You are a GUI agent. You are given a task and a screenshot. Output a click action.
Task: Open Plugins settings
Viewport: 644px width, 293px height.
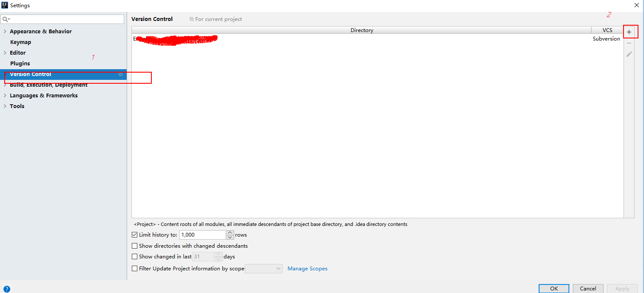click(x=20, y=64)
